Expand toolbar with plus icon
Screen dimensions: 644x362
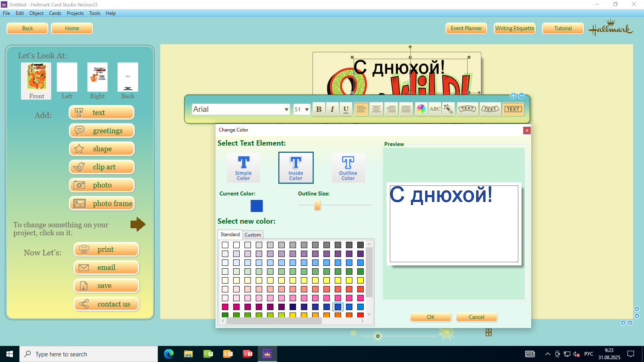(x=513, y=96)
